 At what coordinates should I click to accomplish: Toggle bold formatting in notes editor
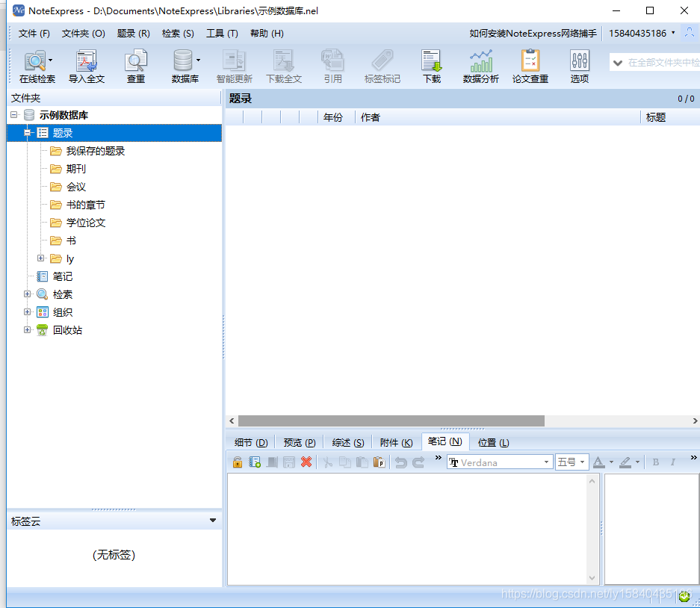tap(655, 462)
